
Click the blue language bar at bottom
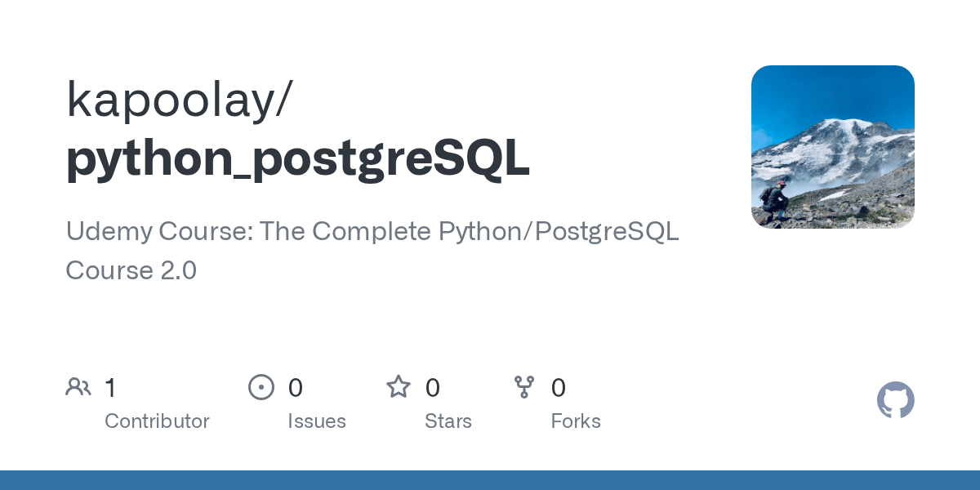490,480
